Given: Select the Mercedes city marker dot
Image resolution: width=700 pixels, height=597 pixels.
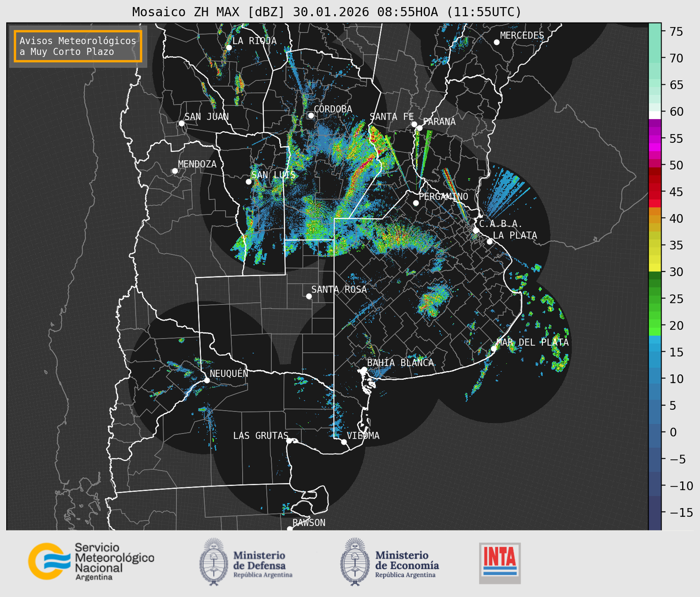Looking at the screenshot, I should [x=496, y=42].
